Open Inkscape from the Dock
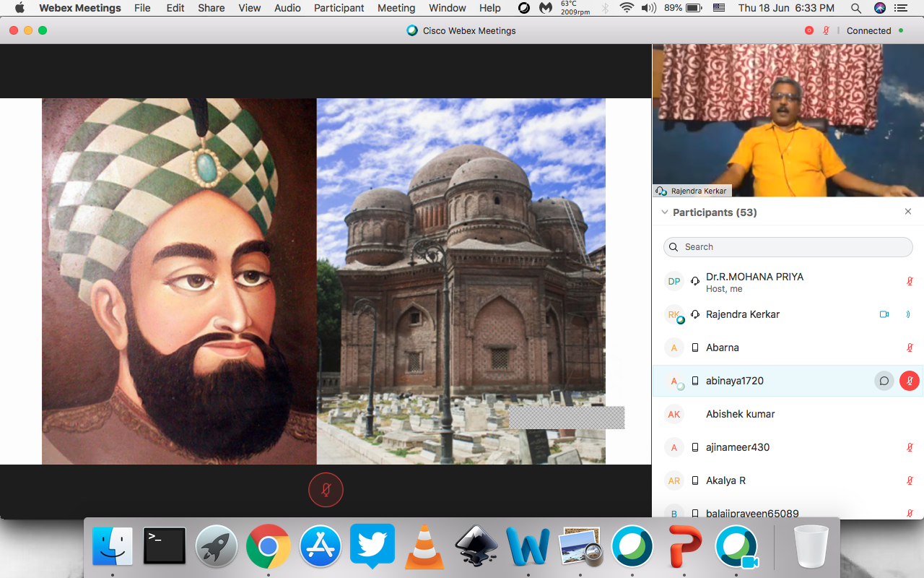Image resolution: width=924 pixels, height=578 pixels. click(476, 545)
